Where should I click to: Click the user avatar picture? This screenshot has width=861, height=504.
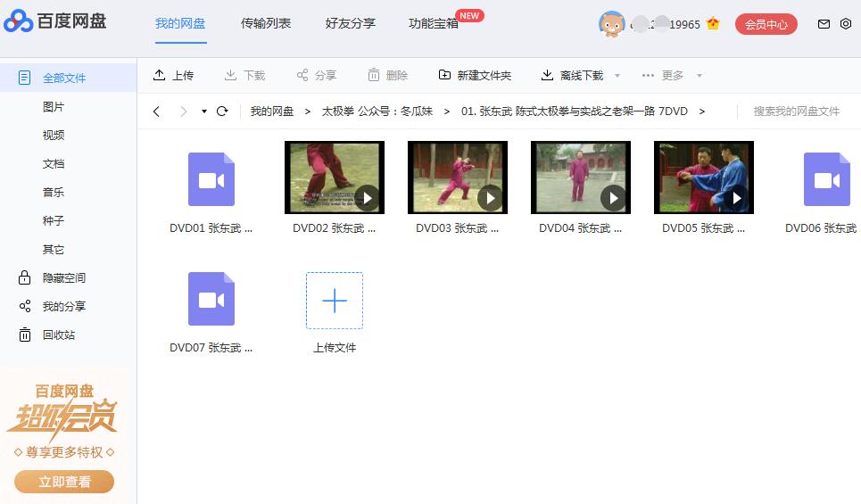(x=612, y=24)
